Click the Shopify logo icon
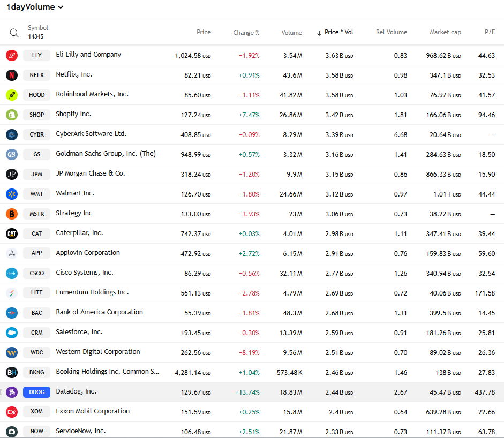The height and width of the screenshot is (438, 504). [x=12, y=115]
